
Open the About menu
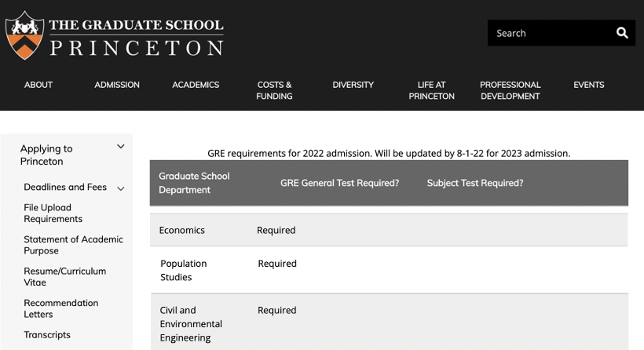click(x=38, y=85)
